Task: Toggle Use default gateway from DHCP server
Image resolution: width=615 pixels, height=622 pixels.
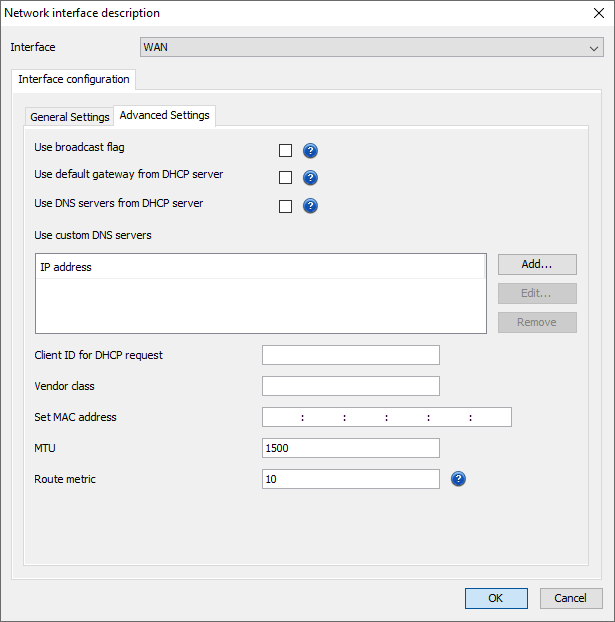Action: click(x=286, y=178)
